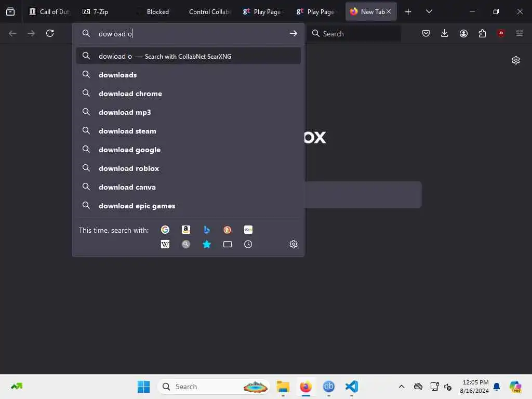Search bookmarks with the star icon

207,244
